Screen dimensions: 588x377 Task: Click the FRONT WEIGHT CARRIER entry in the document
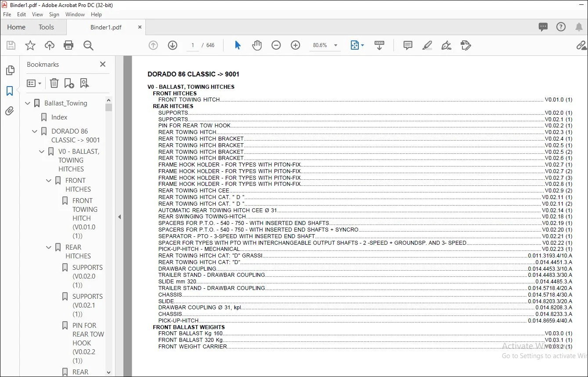tap(365, 347)
